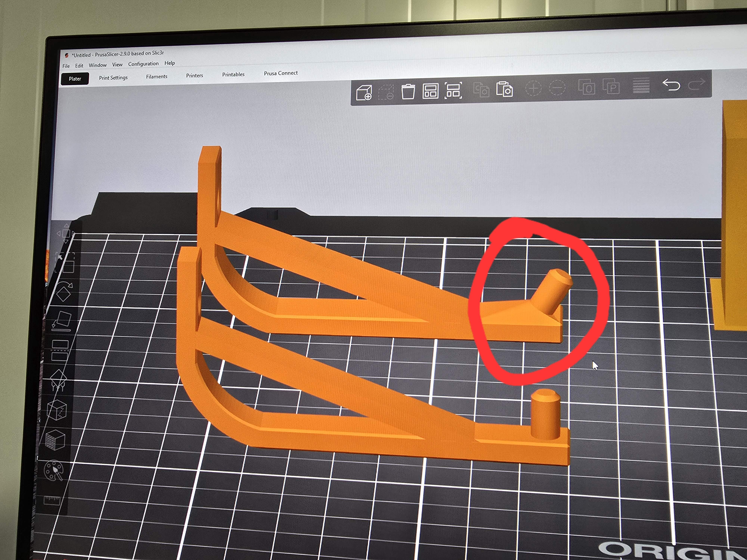The height and width of the screenshot is (560, 747).
Task: Open the File menu
Action: point(66,66)
